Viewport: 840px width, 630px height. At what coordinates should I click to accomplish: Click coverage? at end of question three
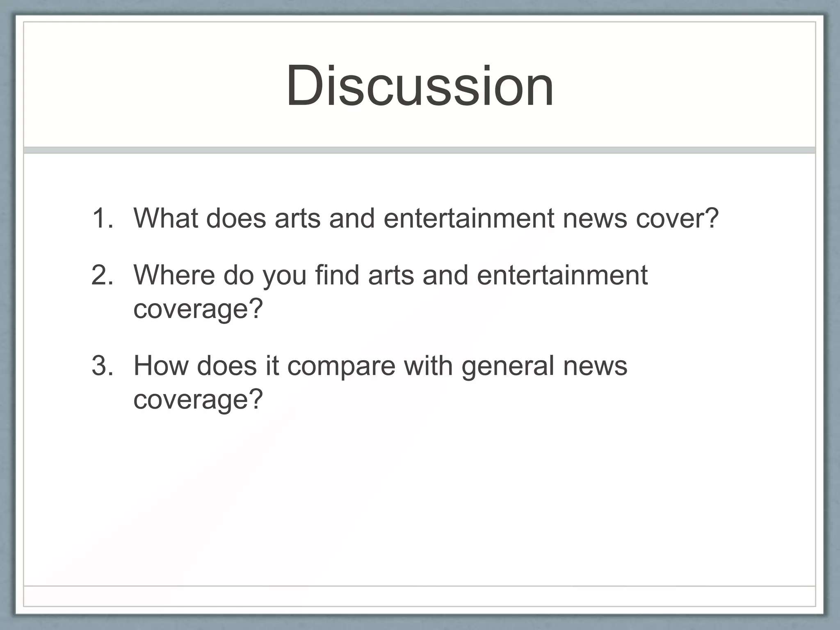(x=198, y=399)
